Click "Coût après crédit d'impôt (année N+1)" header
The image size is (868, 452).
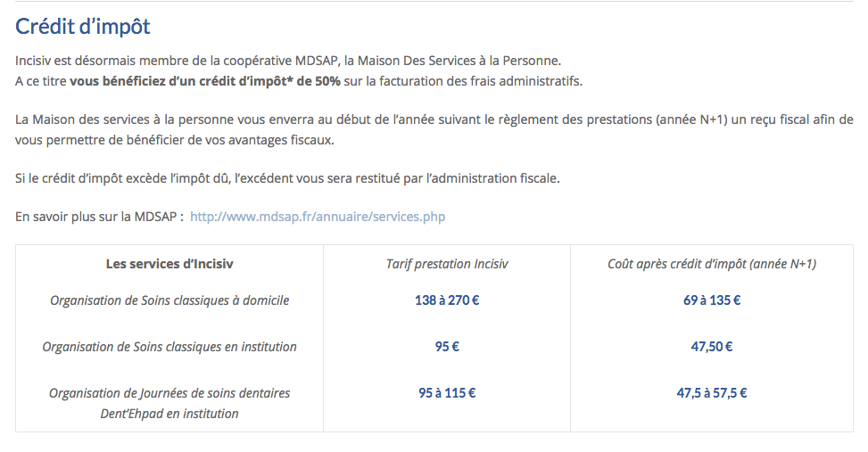click(712, 264)
